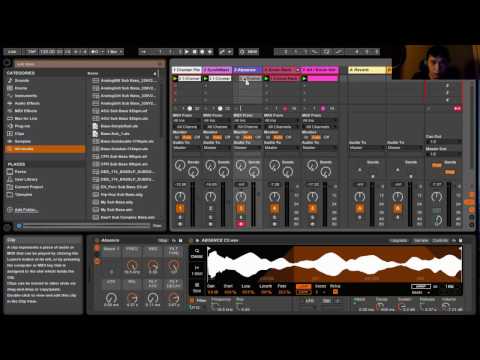The height and width of the screenshot is (360, 480).
Task: Open the Cue Out dropdown on master
Action: coord(443,142)
